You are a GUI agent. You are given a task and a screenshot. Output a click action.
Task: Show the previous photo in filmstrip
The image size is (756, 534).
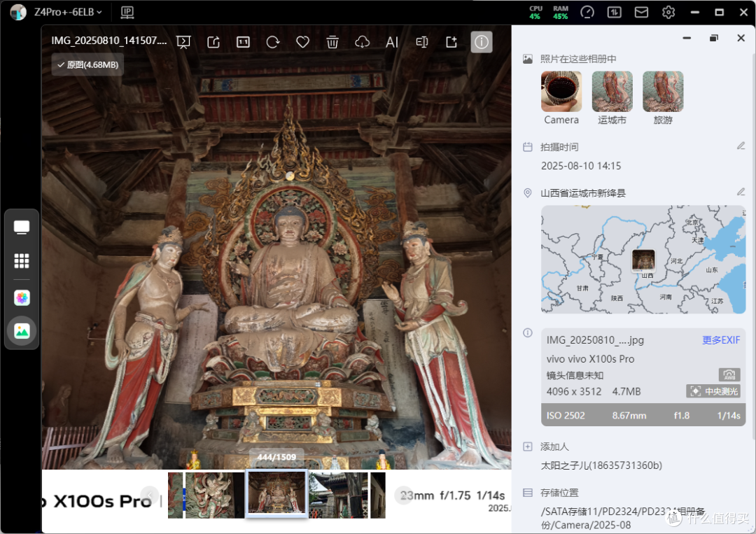[150, 495]
